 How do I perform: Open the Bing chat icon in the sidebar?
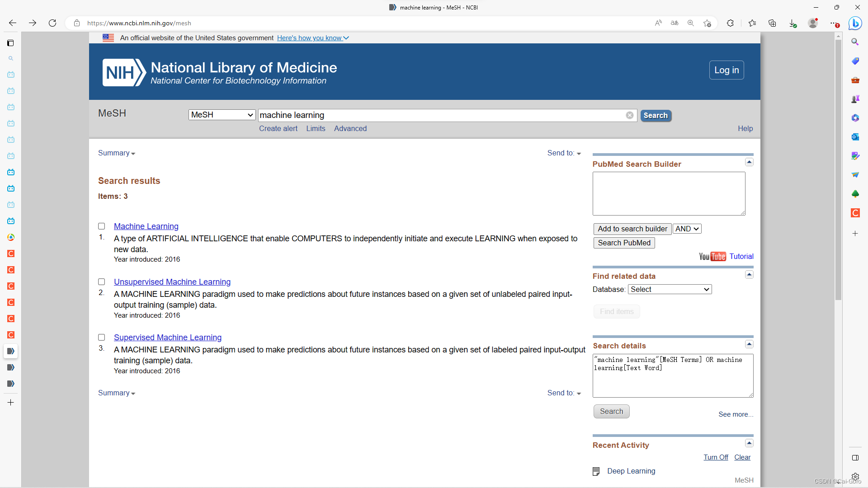[855, 23]
